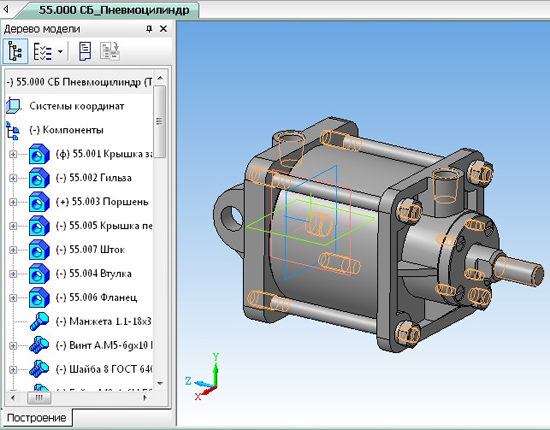Click the left arrow before document tabs
The height and width of the screenshot is (430, 550).
point(6,9)
